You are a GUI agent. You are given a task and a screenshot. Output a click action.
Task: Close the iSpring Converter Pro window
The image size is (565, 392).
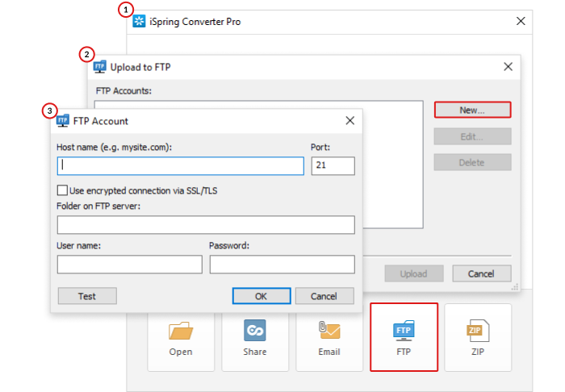pyautogui.click(x=521, y=21)
